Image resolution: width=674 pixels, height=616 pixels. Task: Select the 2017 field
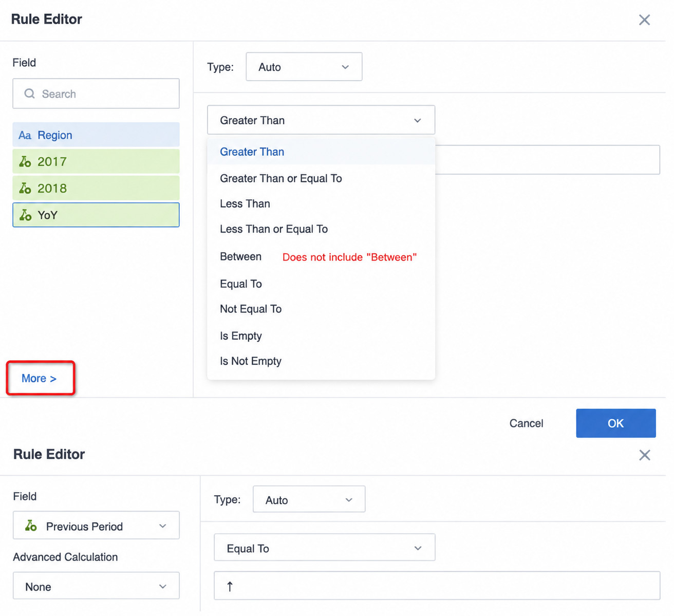click(96, 161)
